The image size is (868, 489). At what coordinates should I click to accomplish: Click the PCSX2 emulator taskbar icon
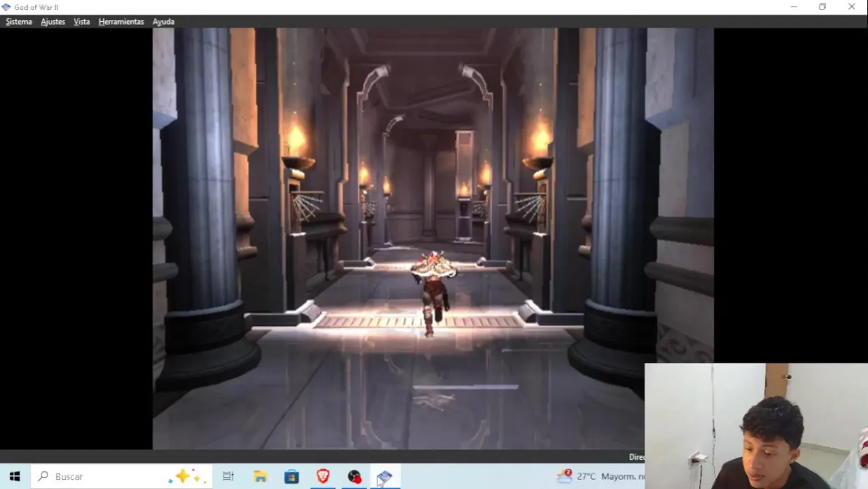(x=385, y=477)
